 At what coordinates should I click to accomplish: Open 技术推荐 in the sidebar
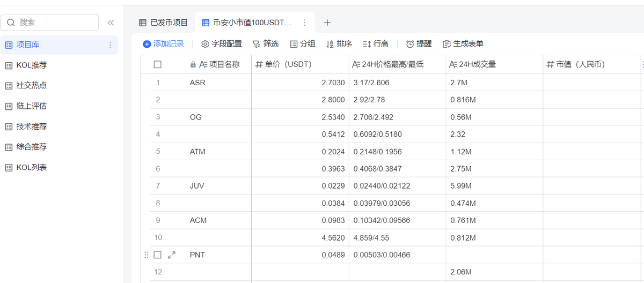tap(59, 126)
